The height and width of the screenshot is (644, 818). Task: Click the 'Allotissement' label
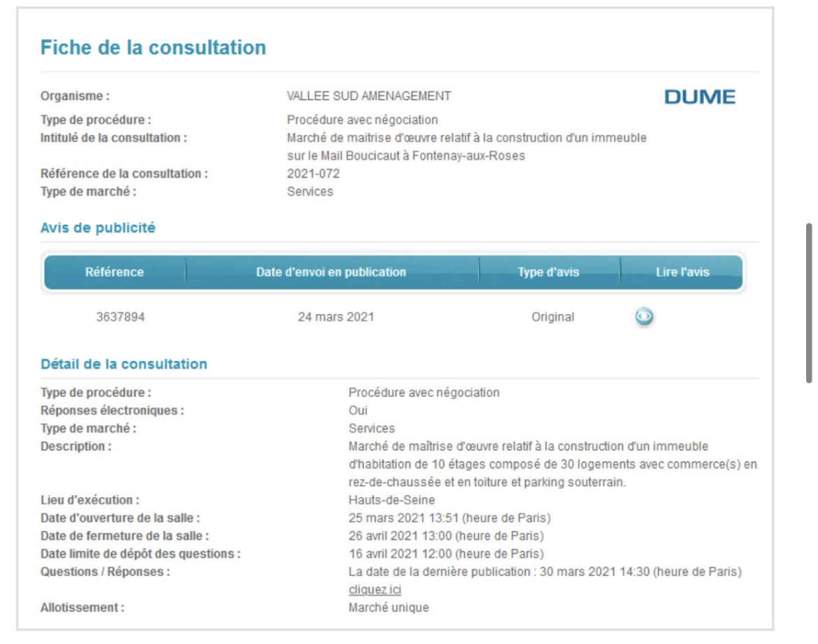pyautogui.click(x=82, y=608)
